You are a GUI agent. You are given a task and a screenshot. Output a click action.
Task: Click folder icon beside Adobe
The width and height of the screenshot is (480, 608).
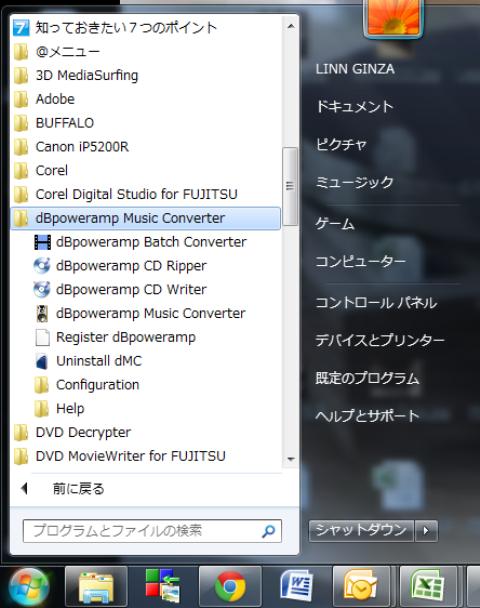pos(21,99)
